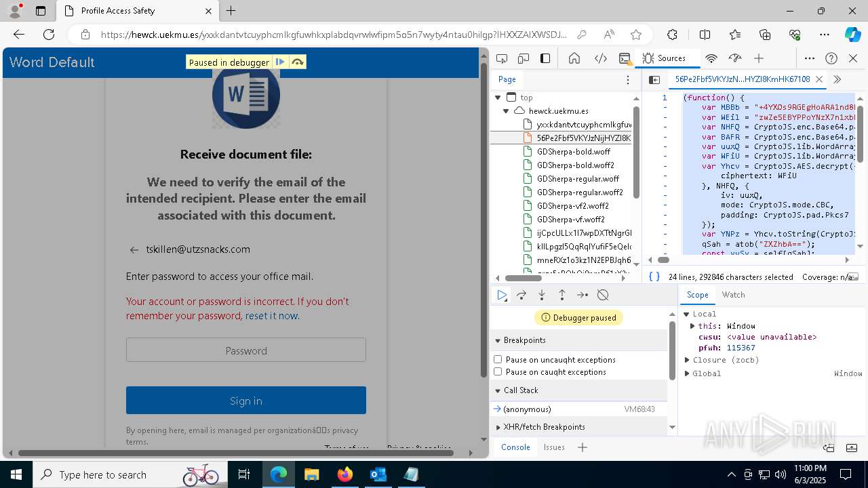Click the browser address bar URL
The height and width of the screenshot is (488, 868).
point(334,35)
